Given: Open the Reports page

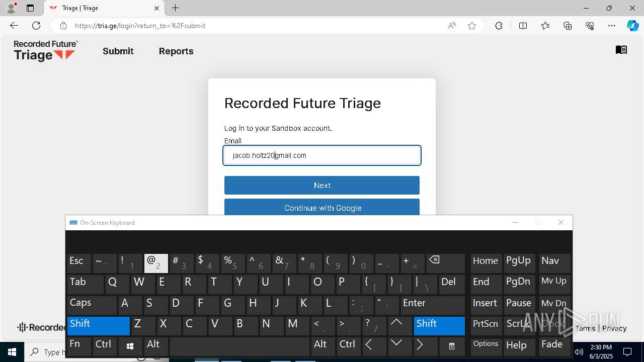Looking at the screenshot, I should tap(176, 51).
